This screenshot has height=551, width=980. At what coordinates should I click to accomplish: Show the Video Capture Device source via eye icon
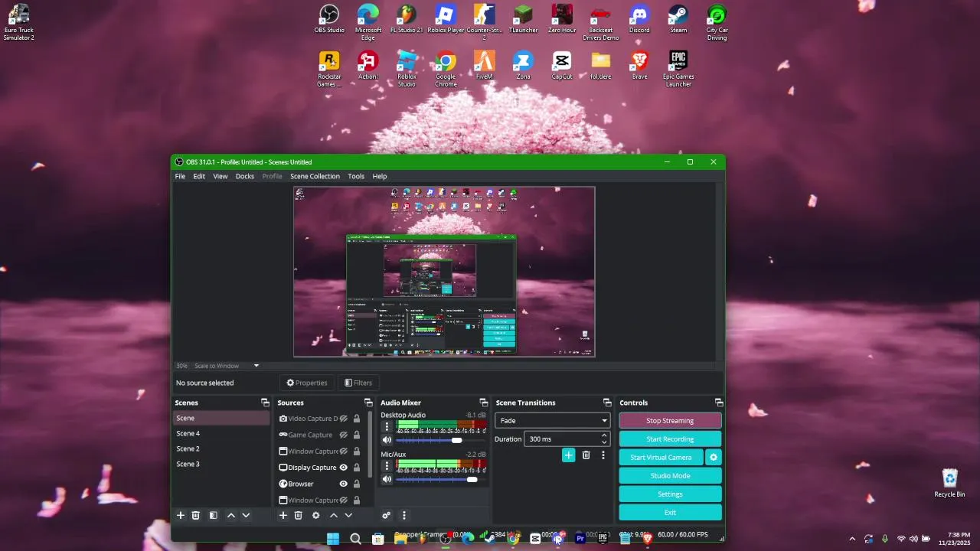[344, 419]
